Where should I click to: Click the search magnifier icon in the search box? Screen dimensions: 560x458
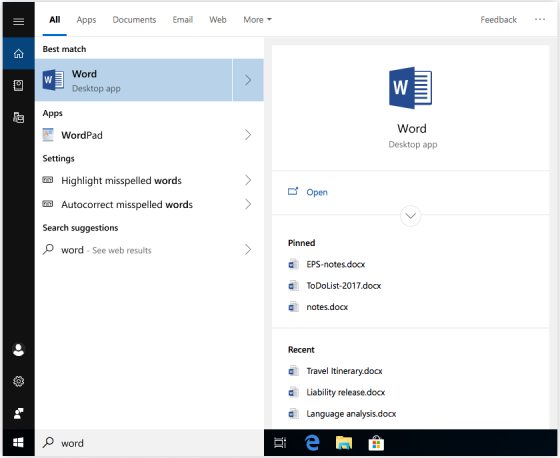point(48,442)
